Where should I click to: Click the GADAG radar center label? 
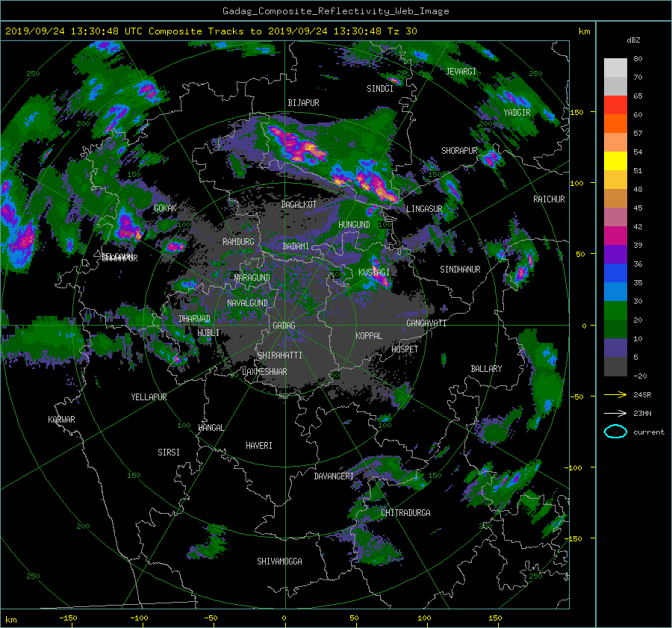click(284, 326)
